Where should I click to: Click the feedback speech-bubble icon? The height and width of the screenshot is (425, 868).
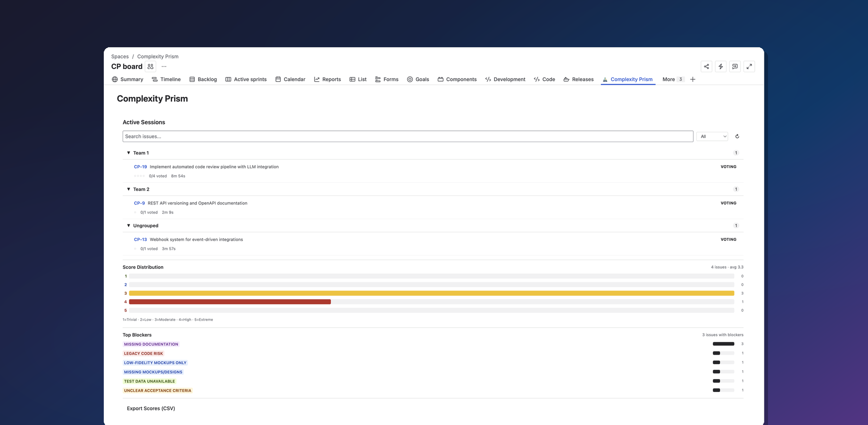coord(735,66)
